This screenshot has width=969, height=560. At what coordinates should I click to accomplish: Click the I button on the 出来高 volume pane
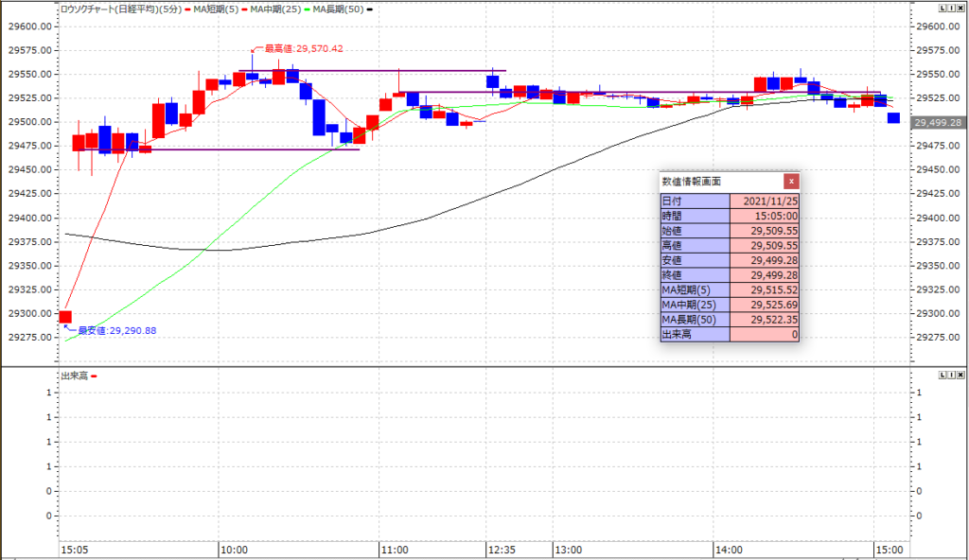pos(952,376)
